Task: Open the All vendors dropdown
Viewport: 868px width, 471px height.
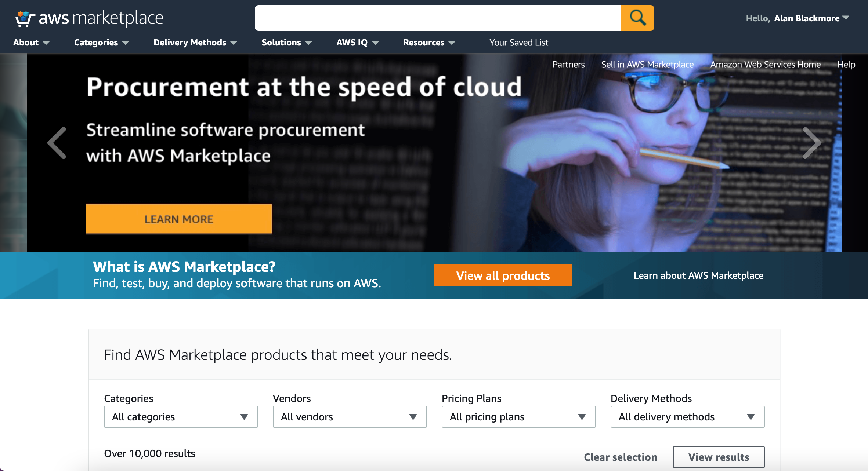Action: tap(350, 417)
